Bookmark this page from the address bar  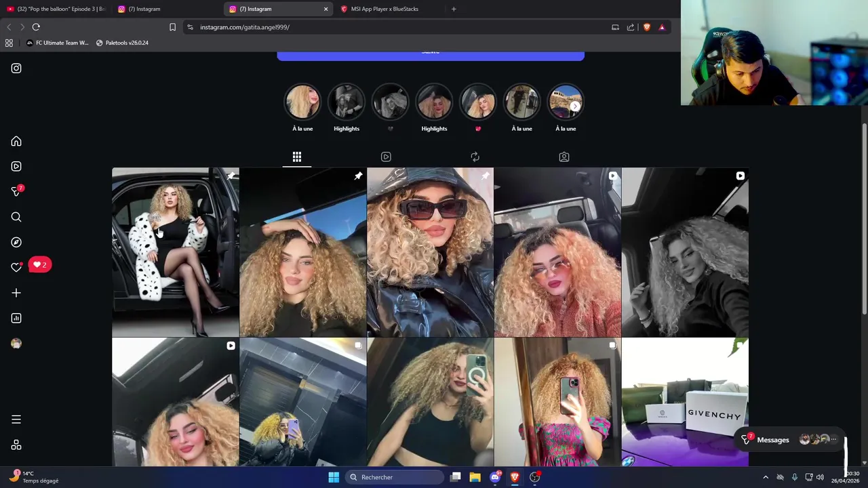[172, 27]
